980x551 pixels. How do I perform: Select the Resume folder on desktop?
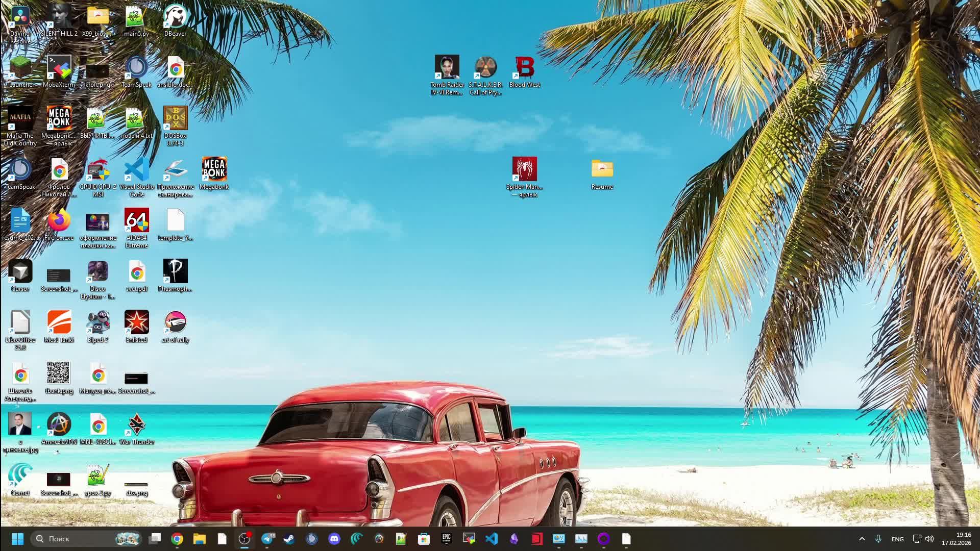coord(602,170)
